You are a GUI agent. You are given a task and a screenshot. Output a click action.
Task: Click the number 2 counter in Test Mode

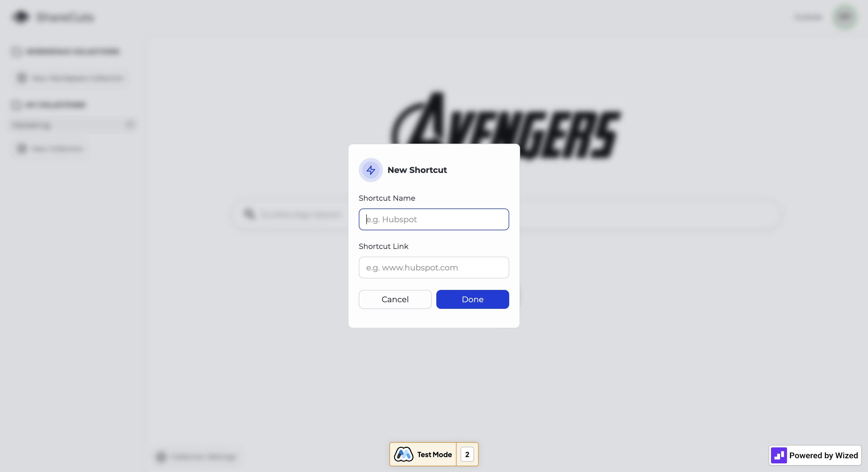tap(467, 455)
